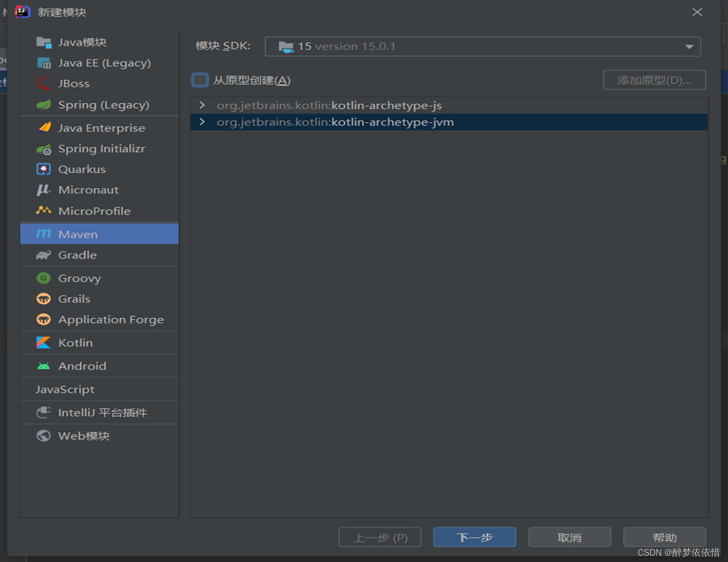The width and height of the screenshot is (728, 562).
Task: Click the SDK folder icon in combo box
Action: tap(286, 47)
